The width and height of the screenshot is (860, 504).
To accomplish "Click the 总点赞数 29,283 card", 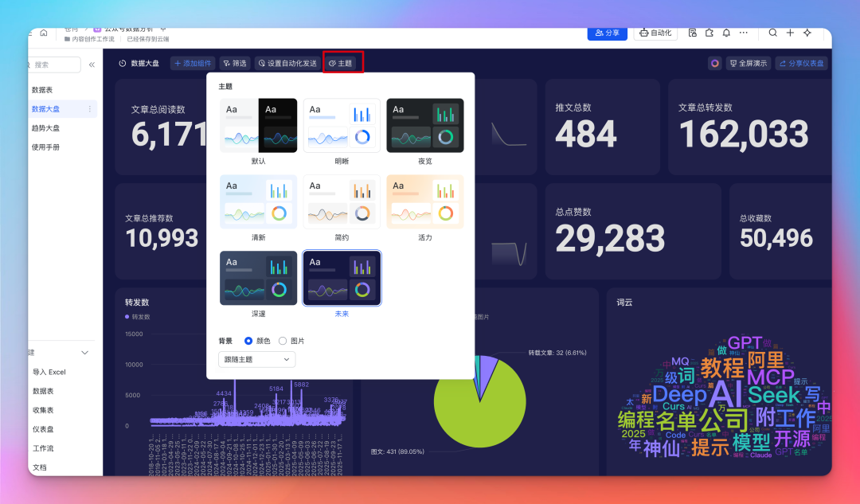I will click(633, 232).
